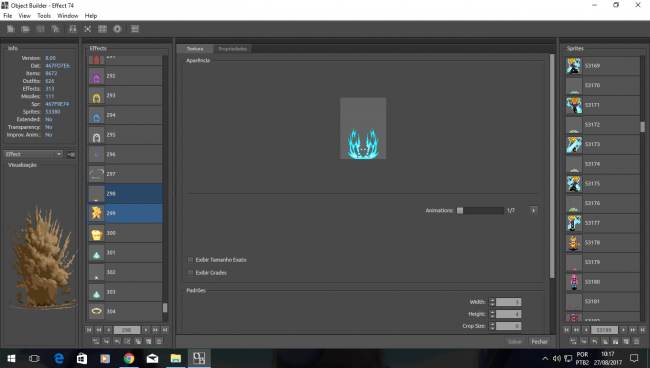
Task: Select sprite 53169 in Sprites list
Action: pos(602,65)
